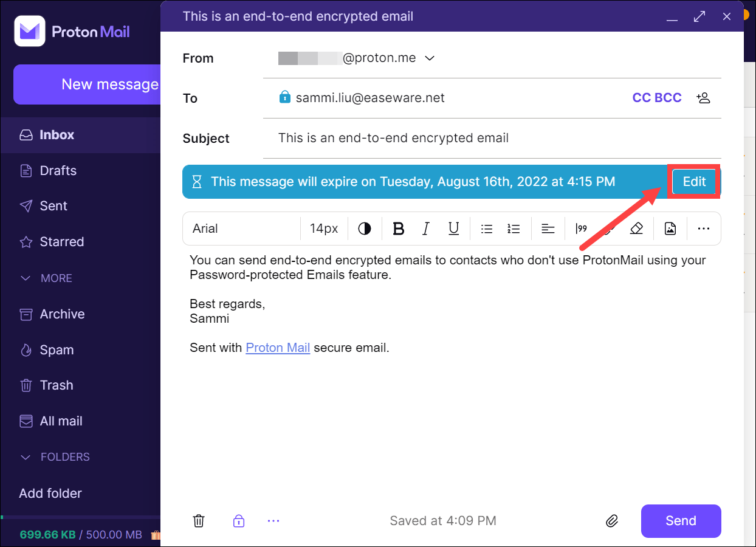
Task: Click the add contacts icon beside BCC
Action: (703, 98)
